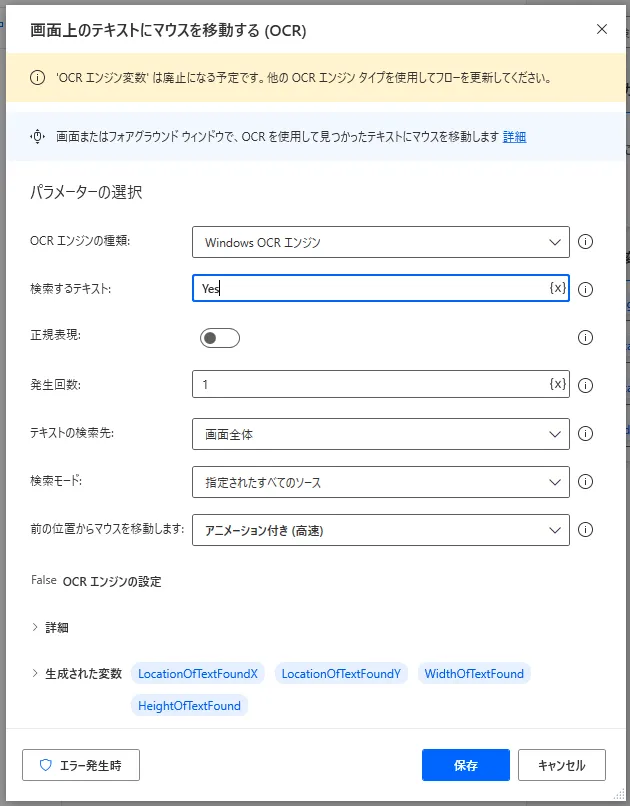Open the 詳細 link in description banner
Screen dimensions: 630x806
tap(514, 137)
